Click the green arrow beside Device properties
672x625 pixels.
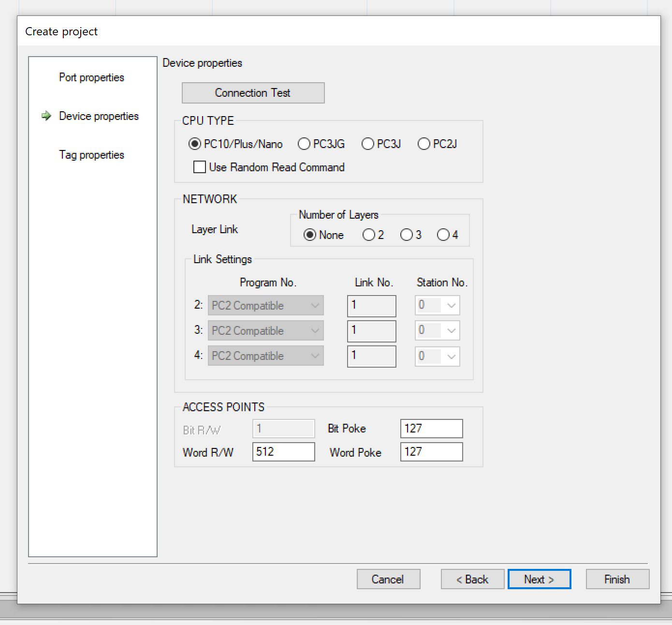tap(46, 116)
